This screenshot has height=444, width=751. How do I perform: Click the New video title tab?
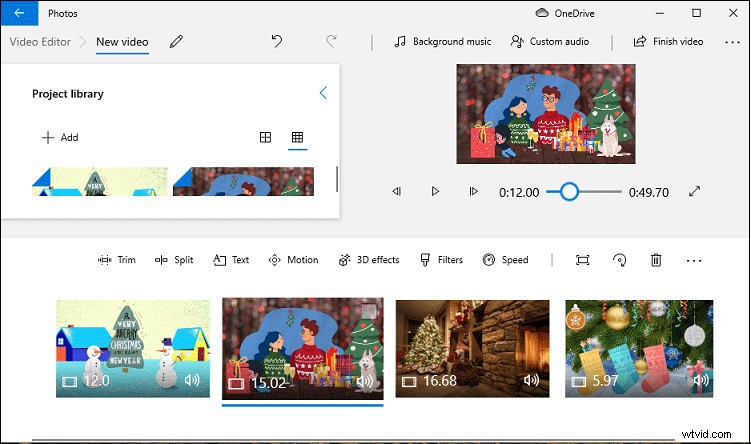coord(122,42)
